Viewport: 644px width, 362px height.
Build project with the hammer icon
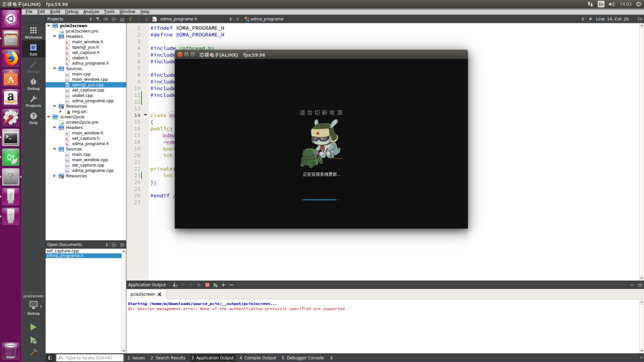[33, 352]
